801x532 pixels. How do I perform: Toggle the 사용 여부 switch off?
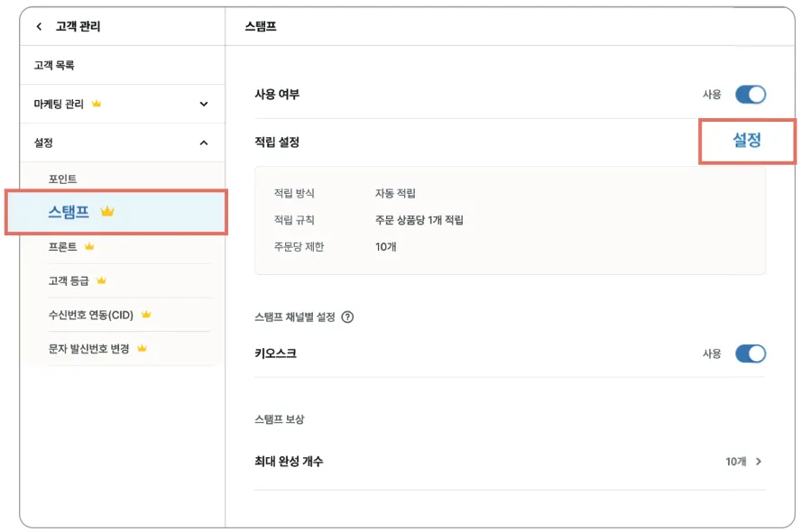(x=750, y=95)
